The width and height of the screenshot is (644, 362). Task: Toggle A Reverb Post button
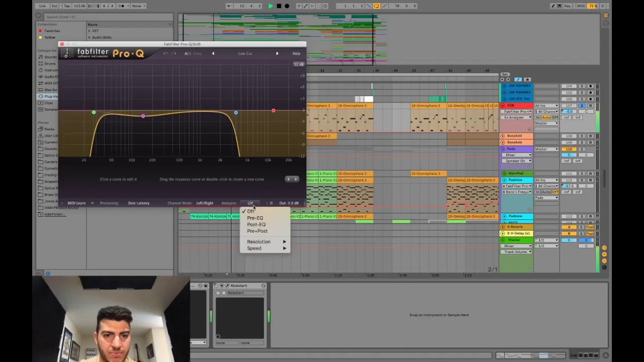click(590, 227)
